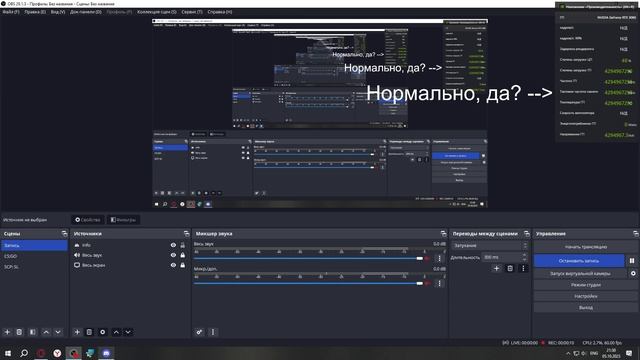
Task: Select the Запись scene
Action: [x=34, y=245]
